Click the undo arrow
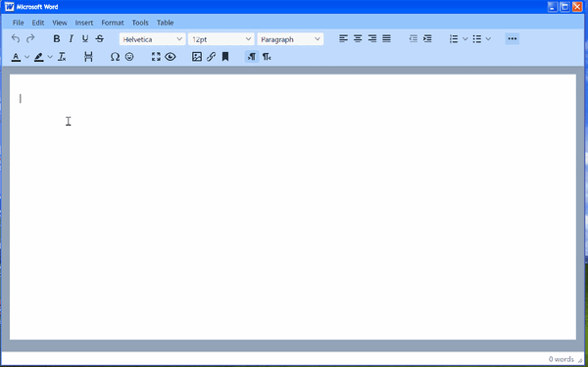This screenshot has width=588, height=367. click(16, 38)
